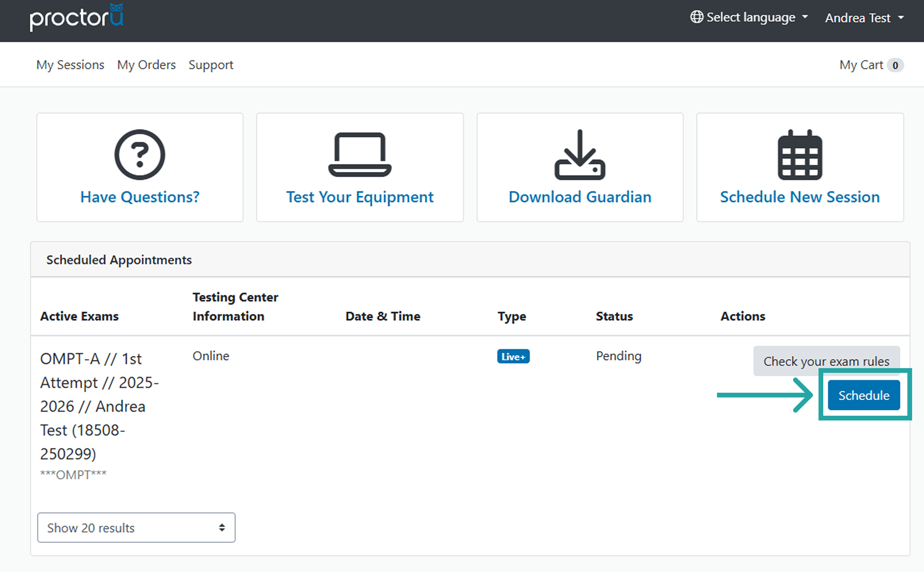Click the globe icon beside Select language

tap(696, 17)
